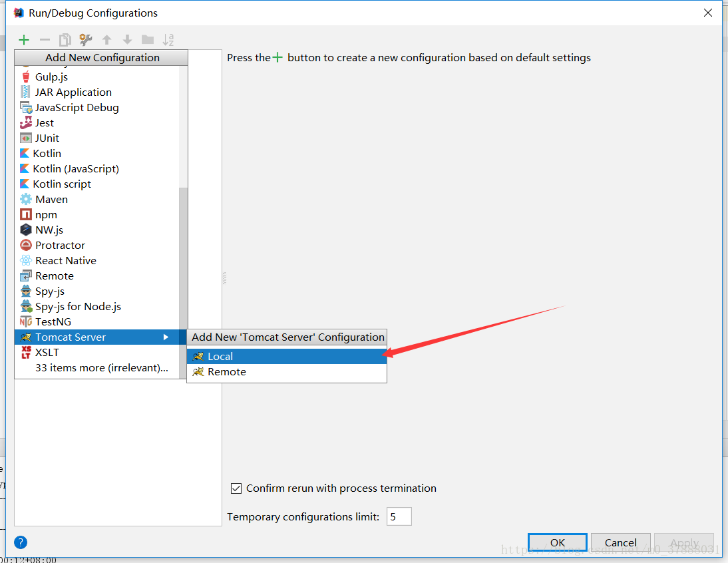Click the Sort Configurations alphabetically icon

point(168,40)
